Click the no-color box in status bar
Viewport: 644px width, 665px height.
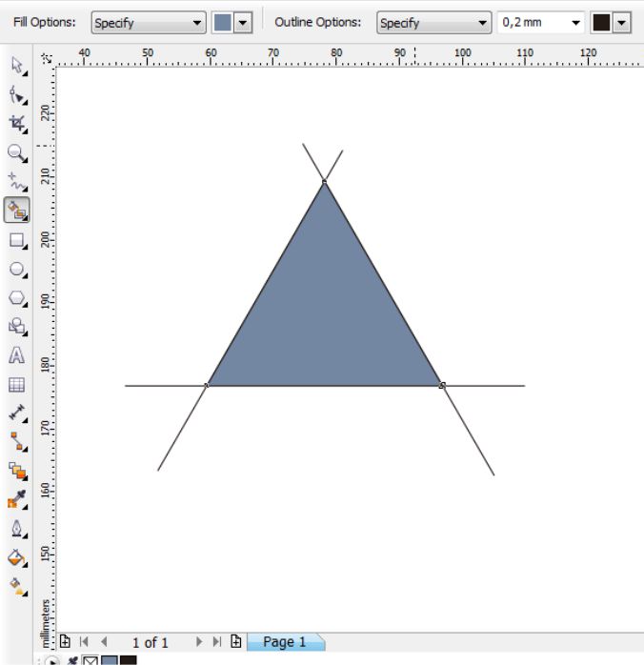90,660
